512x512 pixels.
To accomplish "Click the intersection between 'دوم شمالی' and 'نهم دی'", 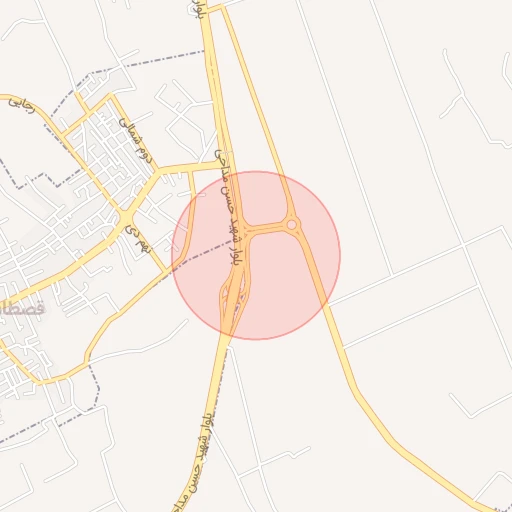I will point(125,217).
